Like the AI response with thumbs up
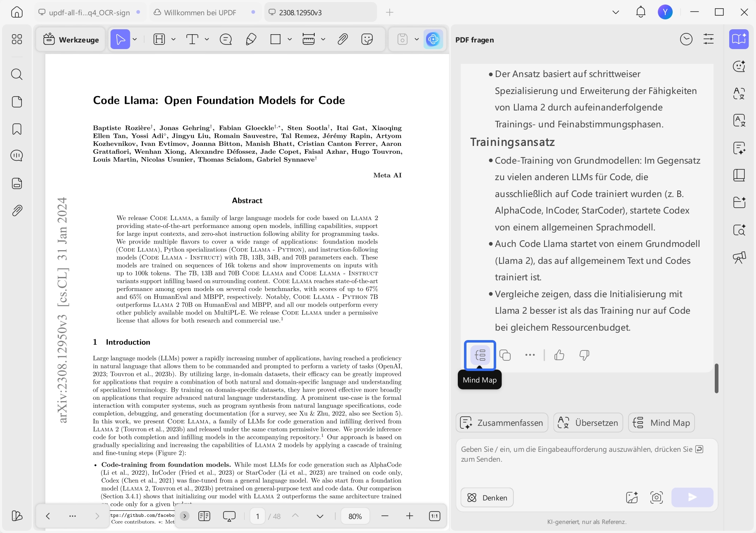Image resolution: width=756 pixels, height=533 pixels. coord(559,355)
